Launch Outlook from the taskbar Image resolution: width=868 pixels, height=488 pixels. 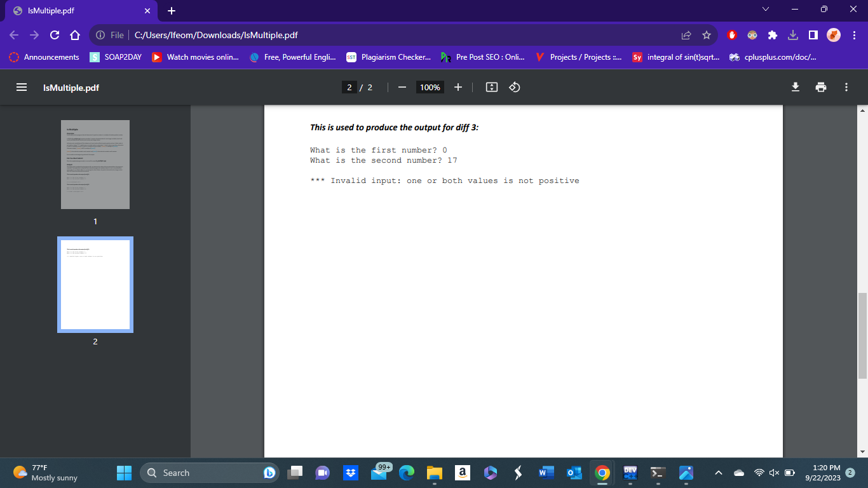point(574,473)
